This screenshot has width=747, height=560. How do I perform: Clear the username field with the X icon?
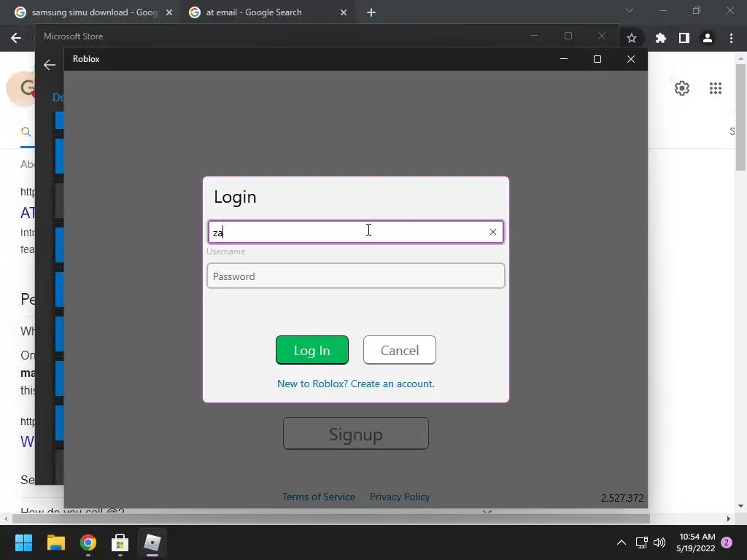492,232
